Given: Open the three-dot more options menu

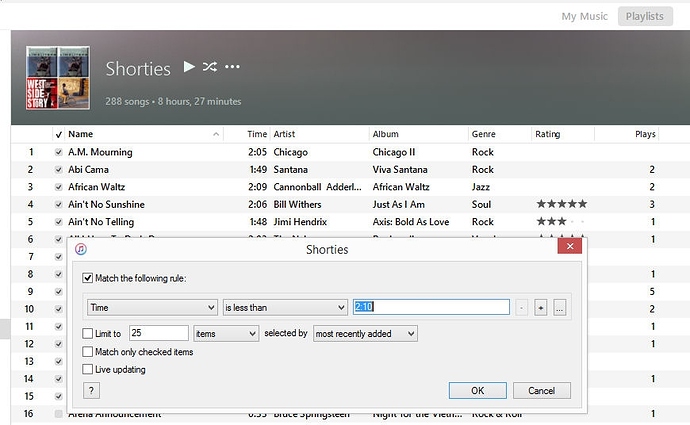Looking at the screenshot, I should tap(232, 67).
